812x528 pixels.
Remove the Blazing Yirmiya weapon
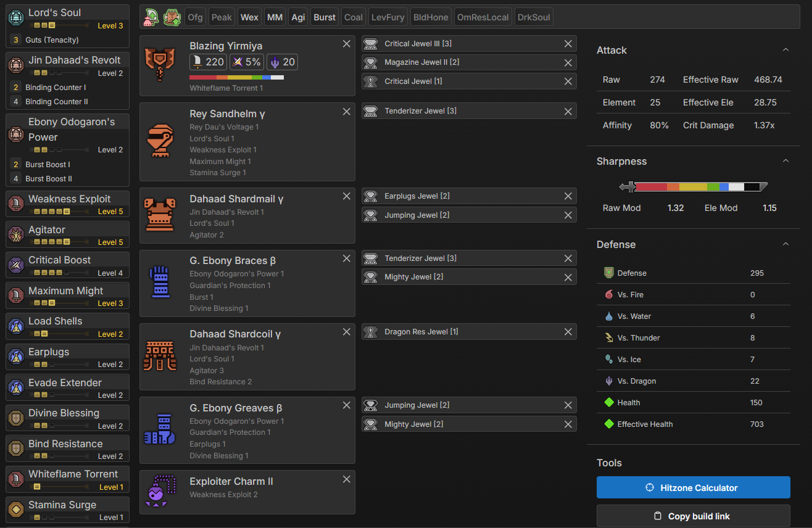point(347,44)
